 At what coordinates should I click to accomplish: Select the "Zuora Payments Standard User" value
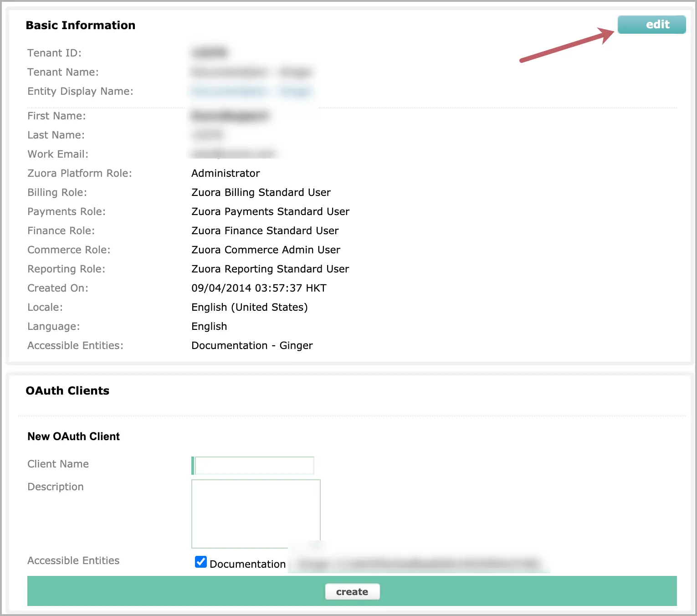(x=271, y=211)
